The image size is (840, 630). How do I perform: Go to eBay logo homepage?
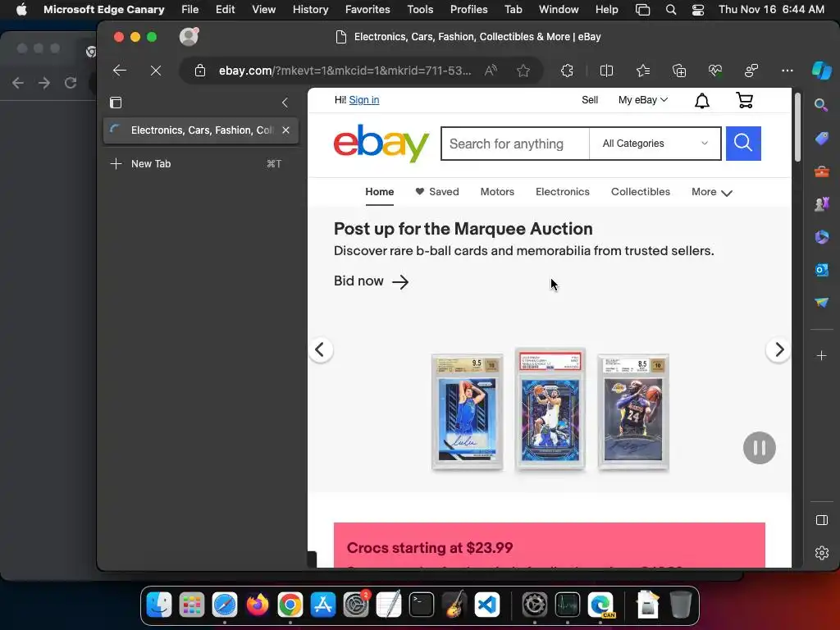pyautogui.click(x=381, y=143)
